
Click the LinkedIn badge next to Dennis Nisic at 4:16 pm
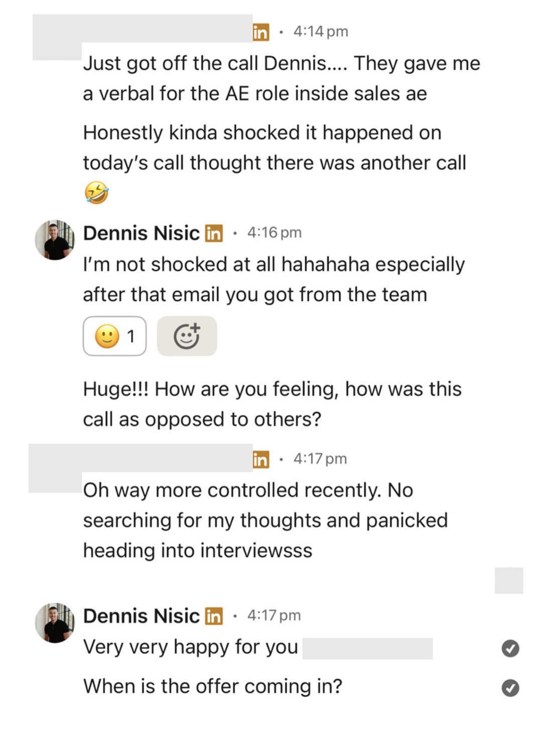(x=214, y=233)
